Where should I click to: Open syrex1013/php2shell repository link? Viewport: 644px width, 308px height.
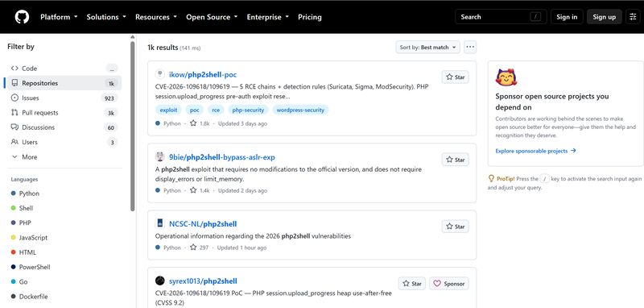click(203, 281)
